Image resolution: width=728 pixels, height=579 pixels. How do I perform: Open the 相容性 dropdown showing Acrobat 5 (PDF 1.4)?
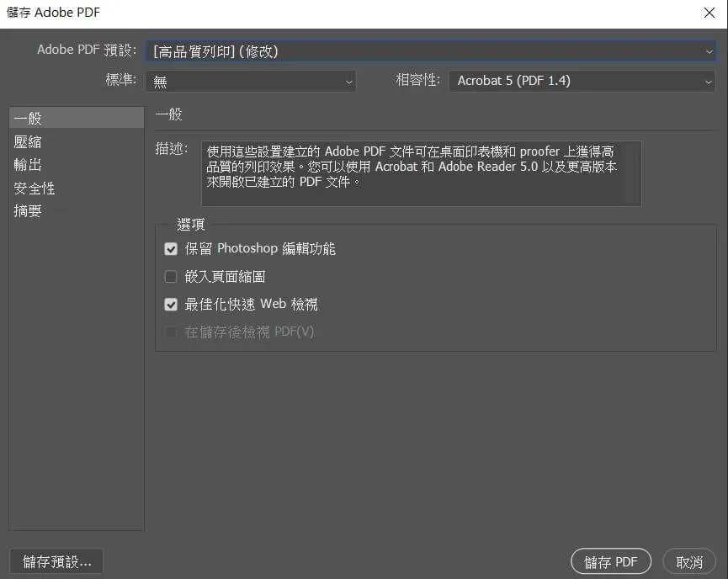tap(582, 82)
